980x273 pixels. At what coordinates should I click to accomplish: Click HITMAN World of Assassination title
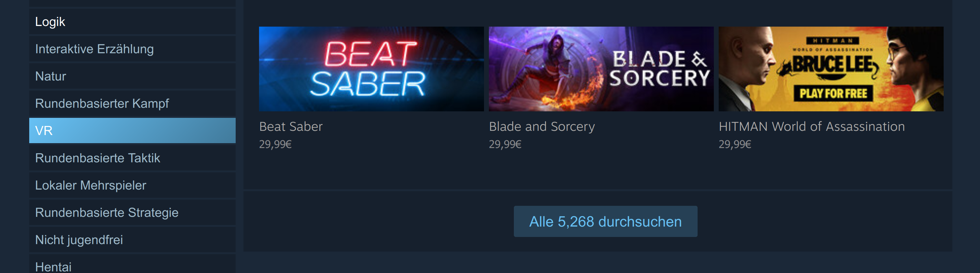(x=812, y=126)
